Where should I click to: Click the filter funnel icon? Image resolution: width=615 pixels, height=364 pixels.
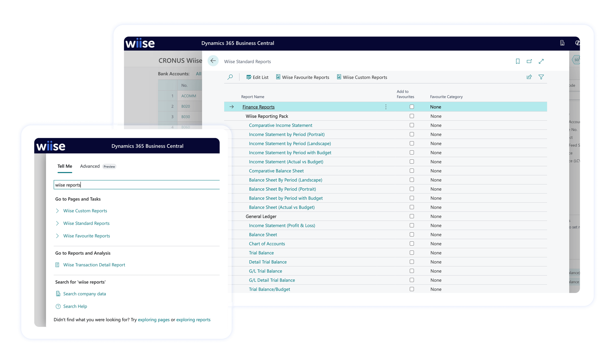tap(542, 77)
